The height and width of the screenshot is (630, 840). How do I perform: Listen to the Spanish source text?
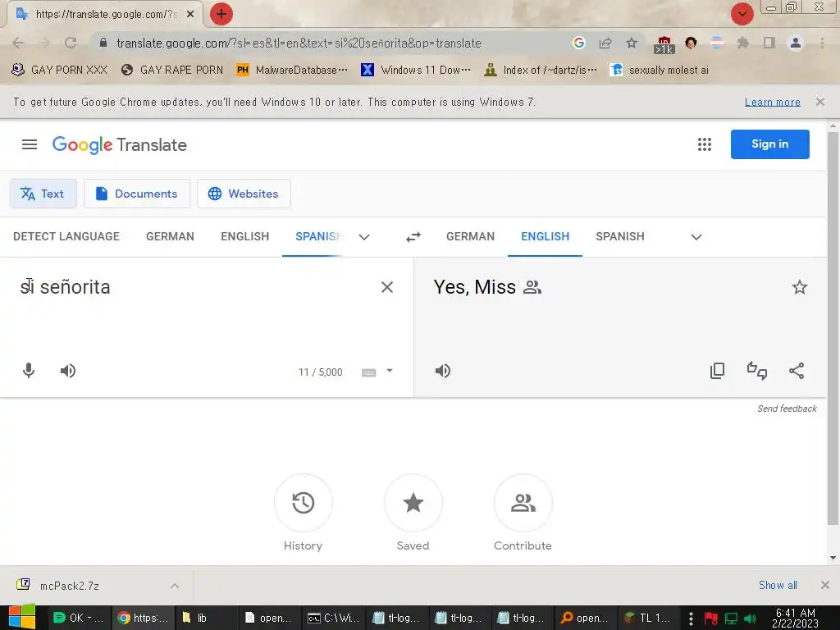(x=68, y=371)
